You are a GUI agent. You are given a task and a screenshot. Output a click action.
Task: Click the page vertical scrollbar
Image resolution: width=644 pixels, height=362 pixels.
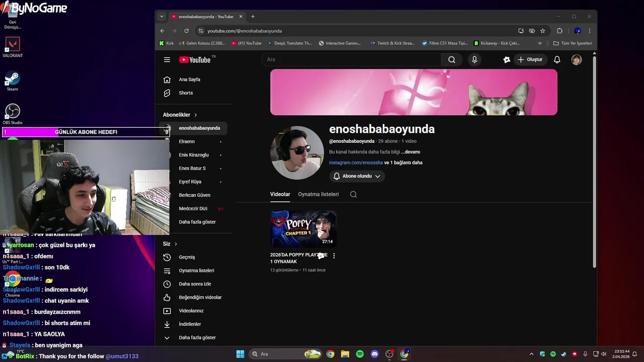[594, 161]
